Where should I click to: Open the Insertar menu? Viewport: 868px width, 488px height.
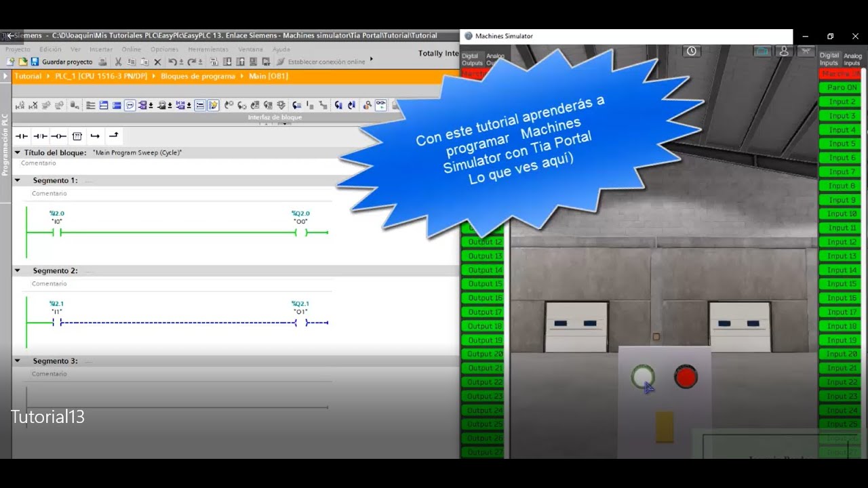point(101,49)
